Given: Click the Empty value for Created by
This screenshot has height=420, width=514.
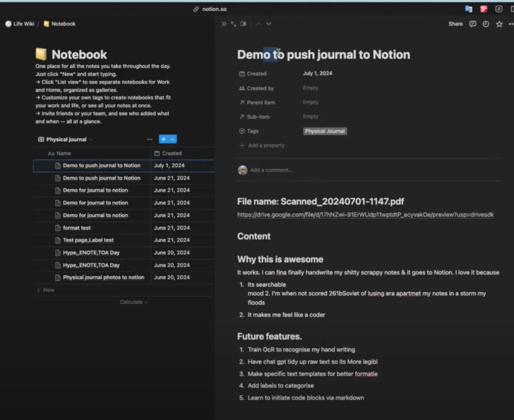Looking at the screenshot, I should click(311, 88).
